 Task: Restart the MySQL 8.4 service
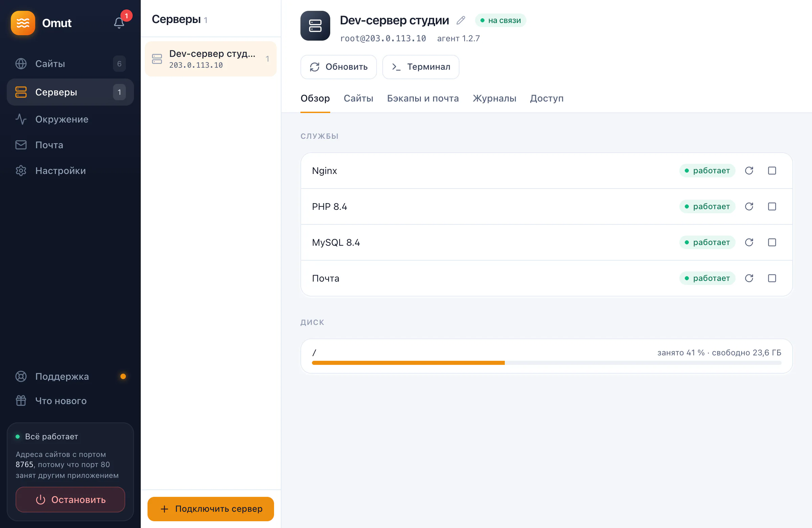(749, 242)
